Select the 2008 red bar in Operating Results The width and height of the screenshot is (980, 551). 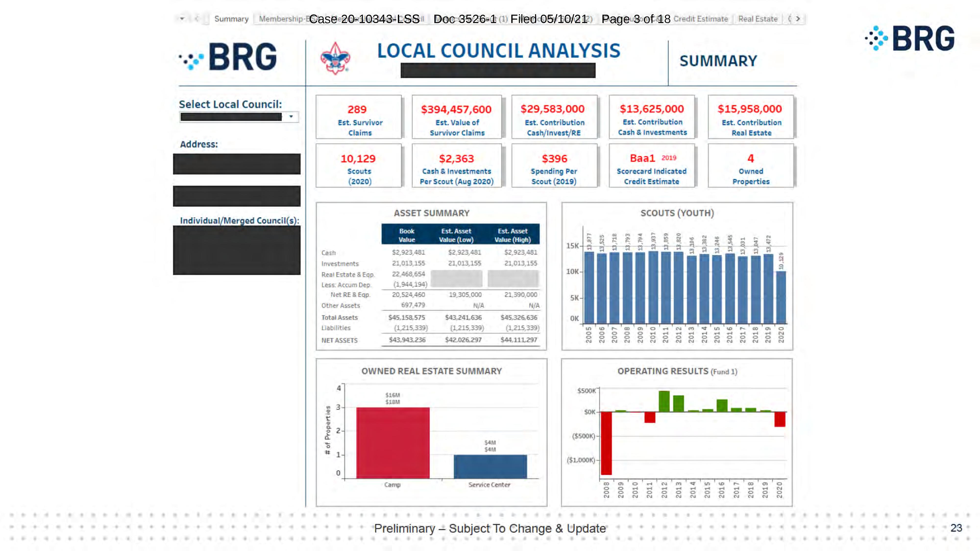(606, 443)
